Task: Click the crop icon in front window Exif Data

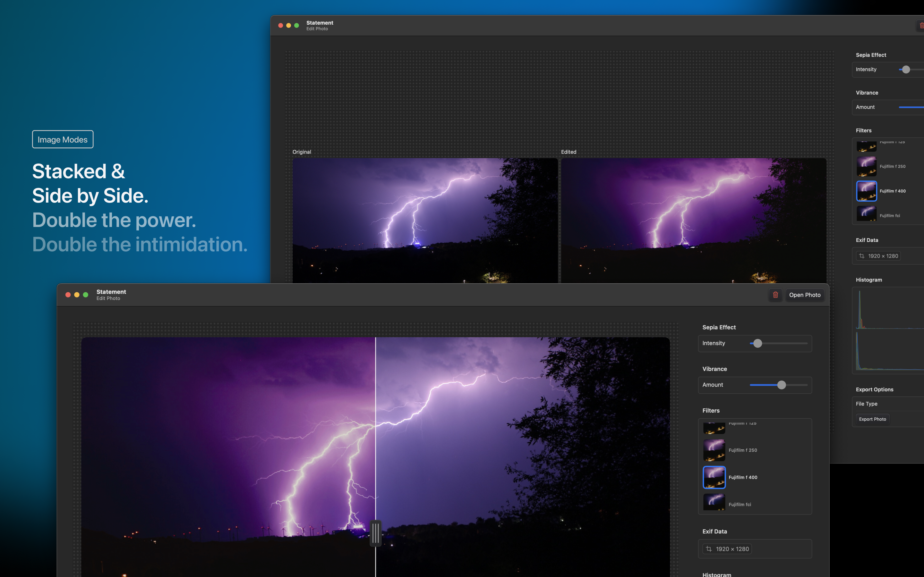Action: (x=709, y=549)
